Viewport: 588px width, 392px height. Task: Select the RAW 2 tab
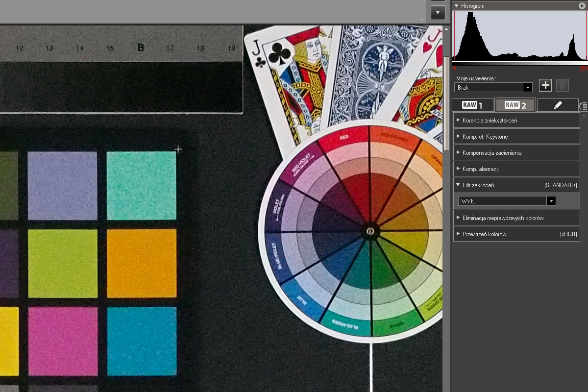pos(515,105)
